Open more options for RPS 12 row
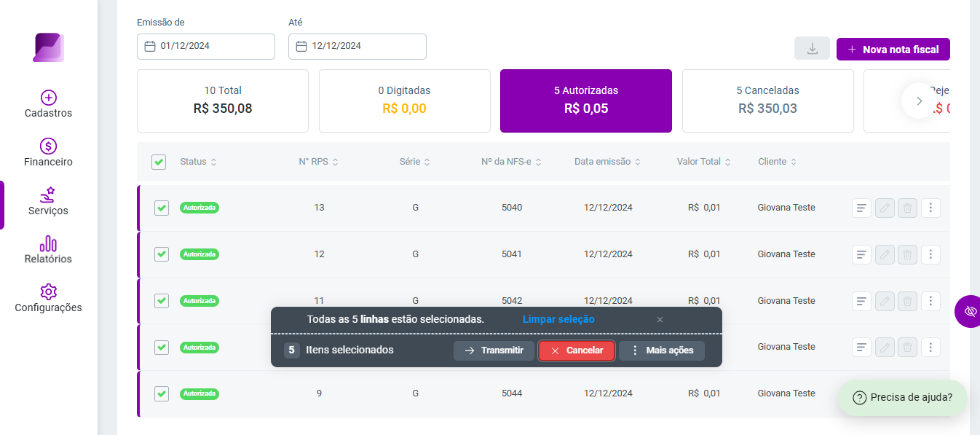This screenshot has width=980, height=435. [930, 254]
